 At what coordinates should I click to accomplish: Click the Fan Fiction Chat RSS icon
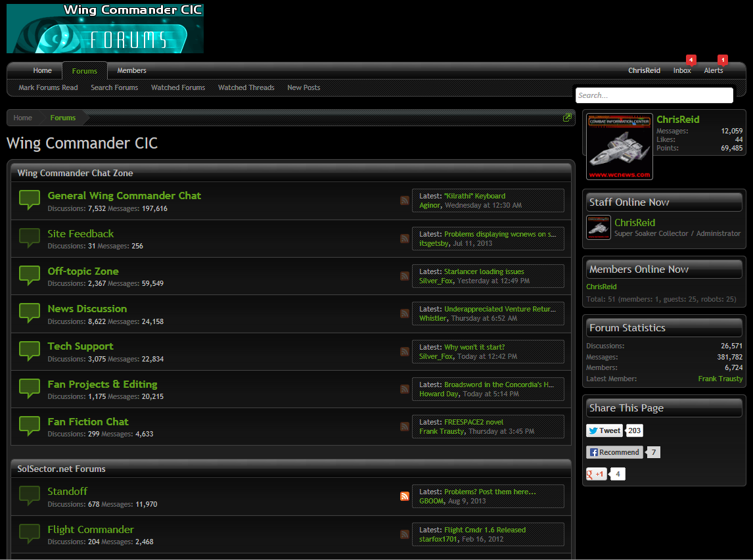[405, 427]
